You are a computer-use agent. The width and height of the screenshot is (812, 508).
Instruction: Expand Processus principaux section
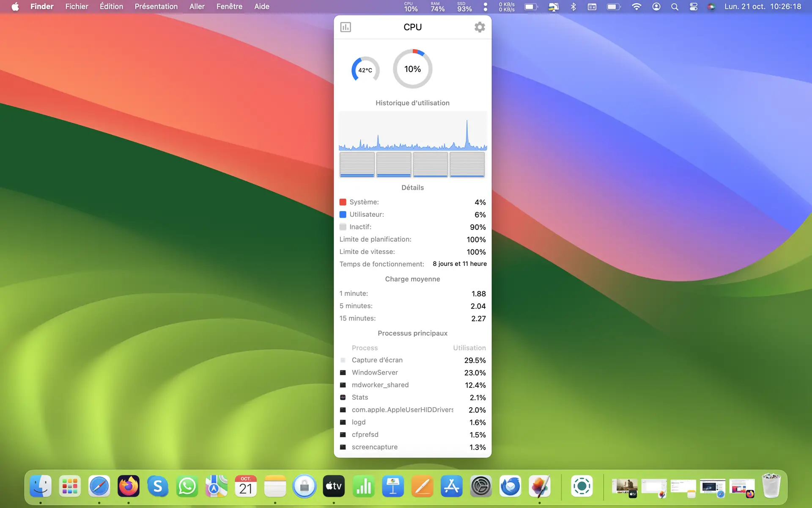tap(412, 333)
